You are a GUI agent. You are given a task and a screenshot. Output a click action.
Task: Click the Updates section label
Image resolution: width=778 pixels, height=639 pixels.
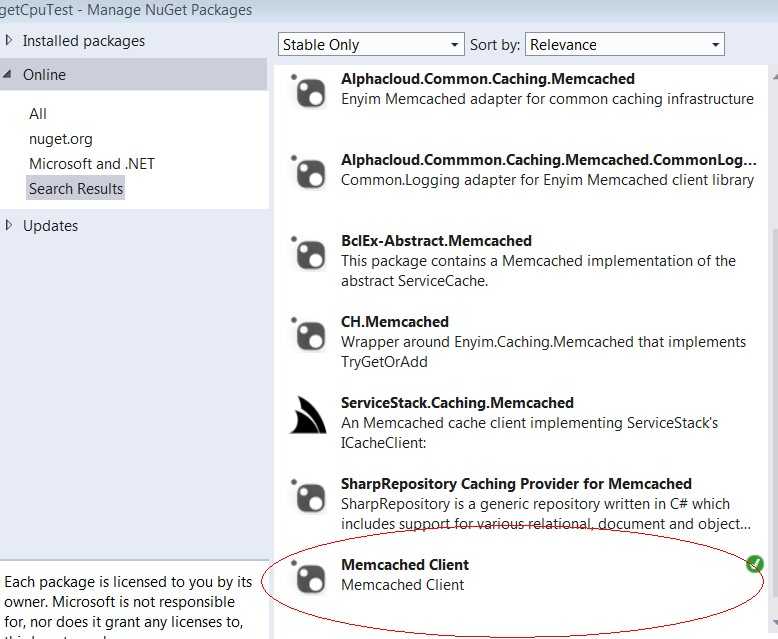[x=50, y=226]
